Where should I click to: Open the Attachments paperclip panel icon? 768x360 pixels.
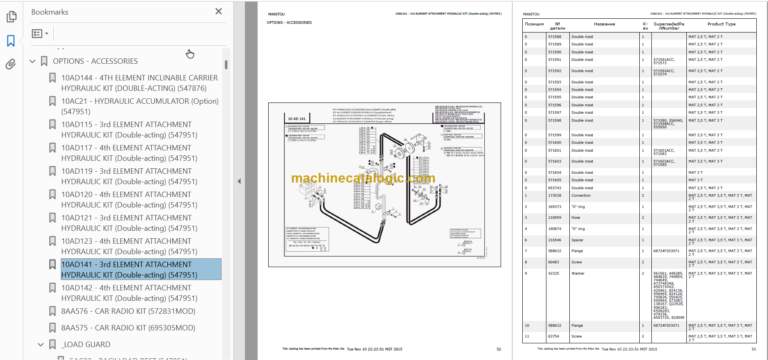click(11, 64)
